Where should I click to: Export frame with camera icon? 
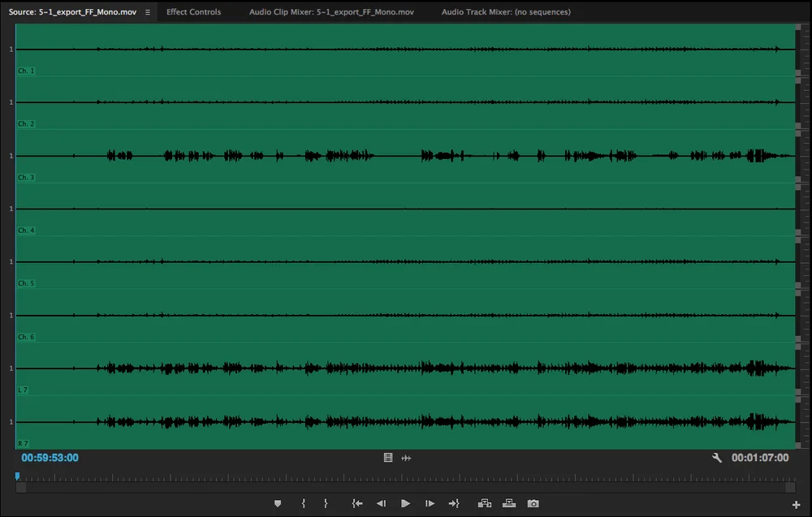coord(533,503)
